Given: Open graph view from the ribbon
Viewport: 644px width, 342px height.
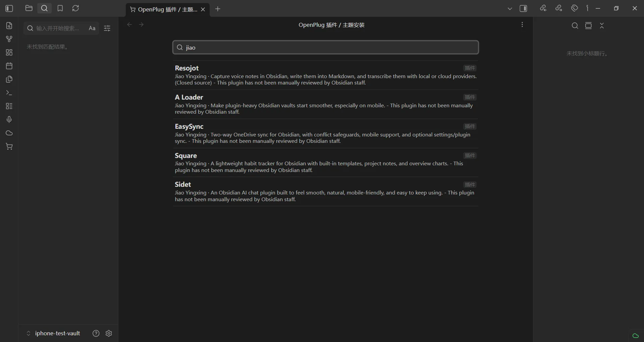Looking at the screenshot, I should click(x=9, y=39).
